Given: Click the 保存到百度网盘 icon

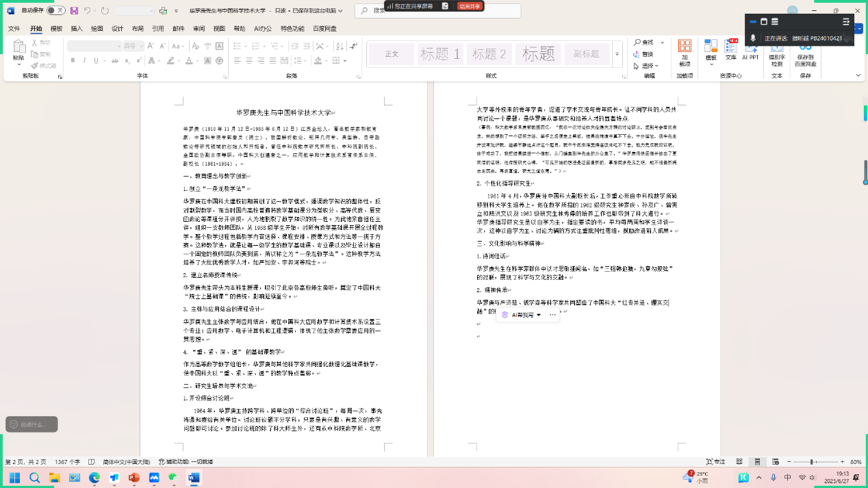Looking at the screenshot, I should (x=805, y=53).
